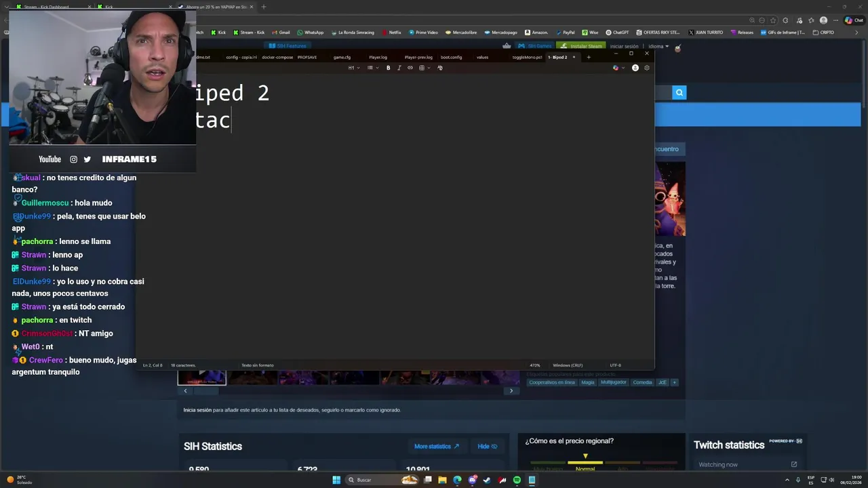The height and width of the screenshot is (488, 868).
Task: Click the Twitter icon on stream overlay
Action: (87, 159)
